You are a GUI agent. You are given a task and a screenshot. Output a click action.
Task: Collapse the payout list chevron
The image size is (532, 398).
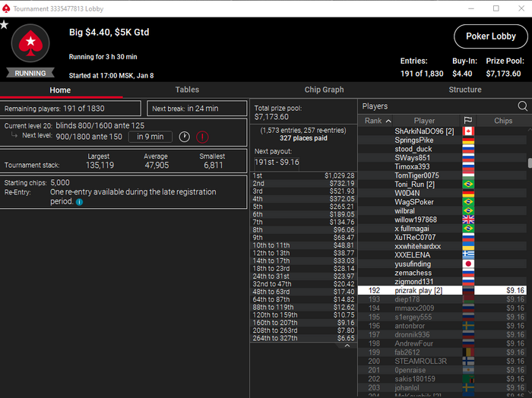[347, 346]
